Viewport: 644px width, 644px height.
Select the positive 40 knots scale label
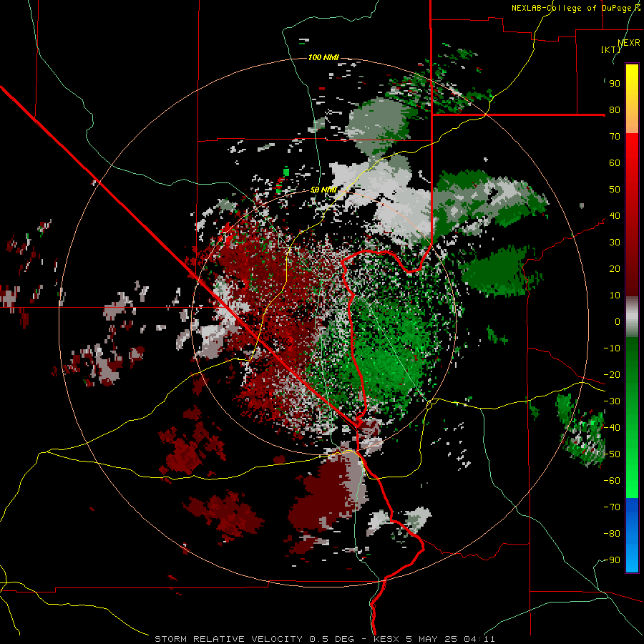tap(615, 215)
